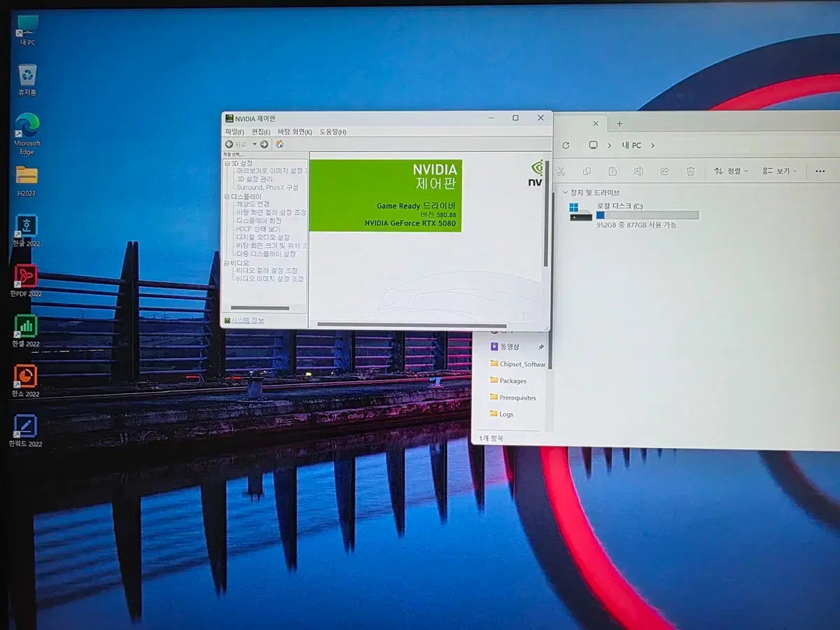The width and height of the screenshot is (840, 630).
Task: Close the current File Explorer tab
Action: (596, 124)
